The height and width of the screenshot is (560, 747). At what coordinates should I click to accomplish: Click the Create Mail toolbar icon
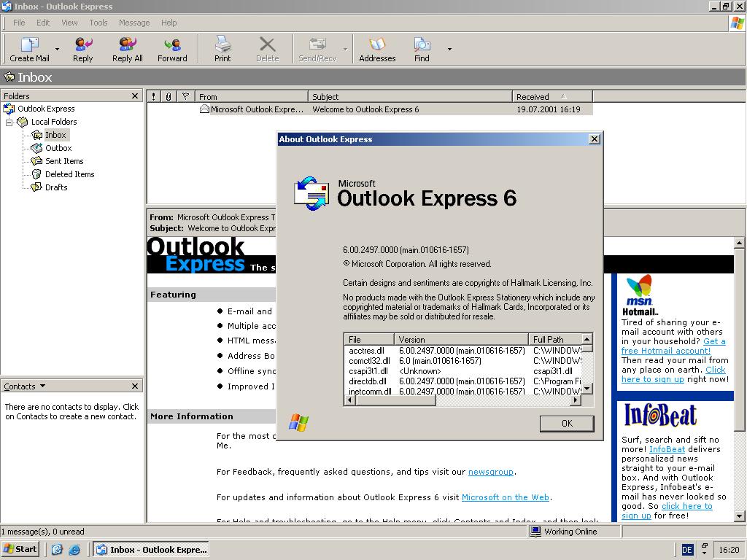pos(29,44)
